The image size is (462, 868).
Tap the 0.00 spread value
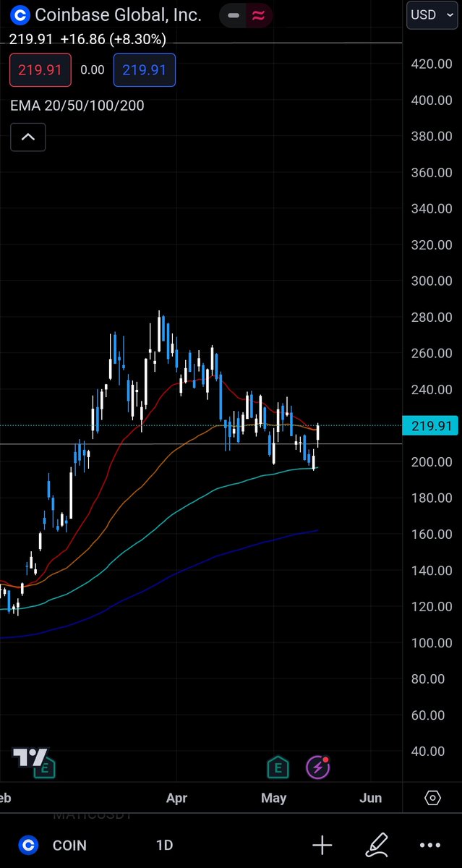93,70
